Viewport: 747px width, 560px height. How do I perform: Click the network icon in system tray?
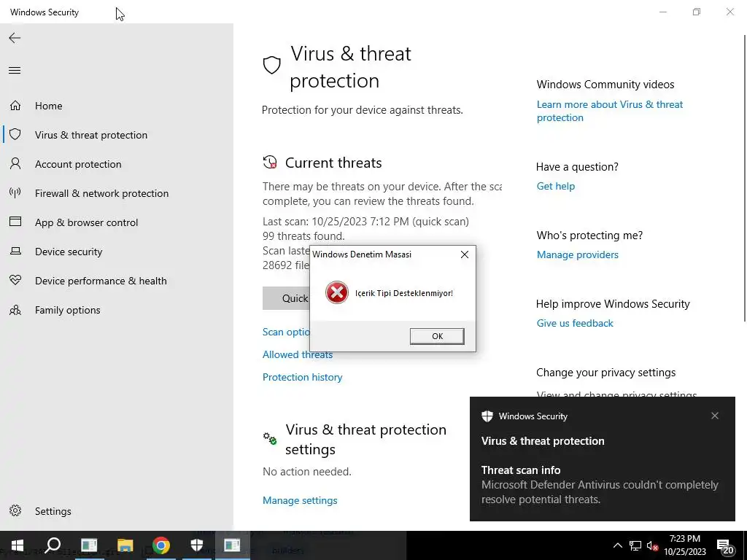[x=635, y=545]
